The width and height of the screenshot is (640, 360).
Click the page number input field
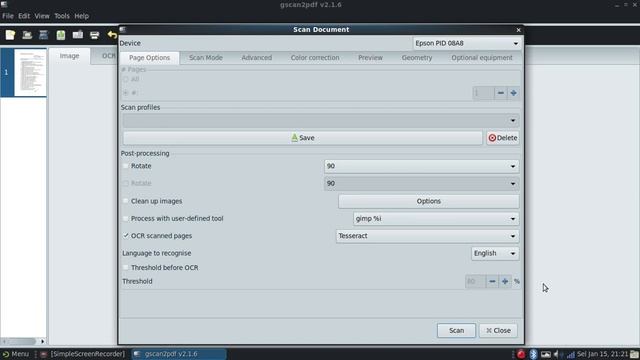click(x=483, y=93)
